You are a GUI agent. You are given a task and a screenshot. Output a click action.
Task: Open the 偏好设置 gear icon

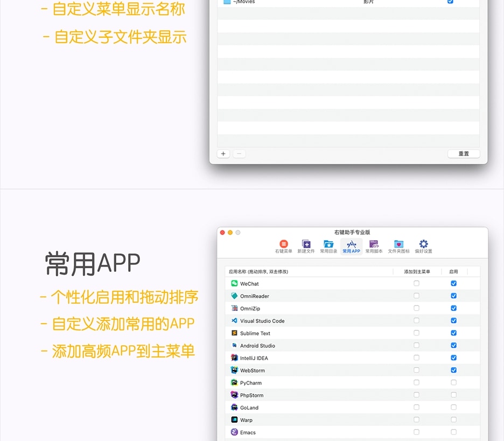click(x=423, y=247)
